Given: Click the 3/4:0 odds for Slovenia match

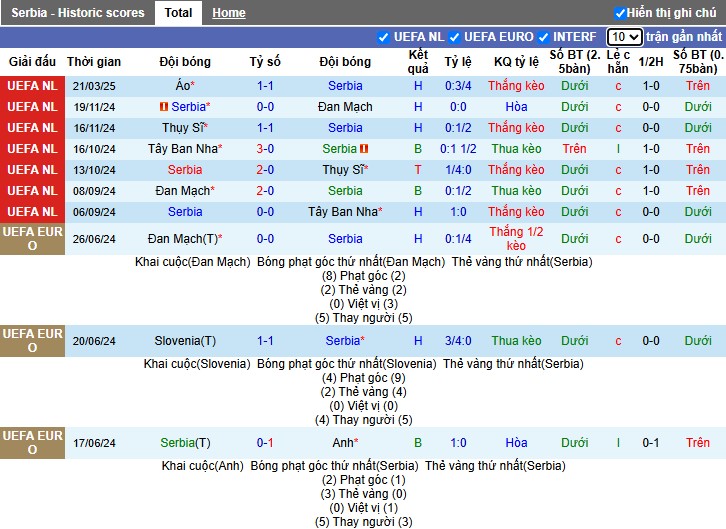Looking at the screenshot, I should [458, 341].
